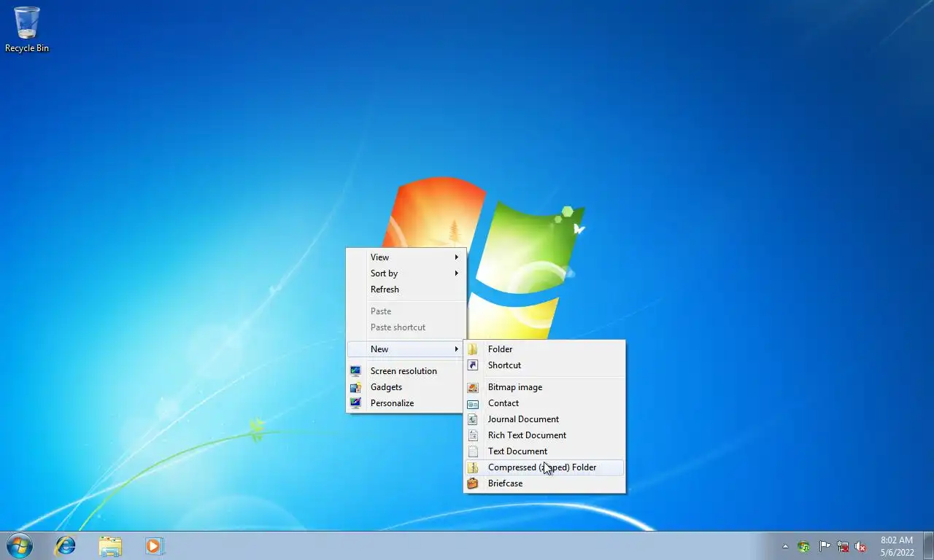Screen dimensions: 934x560
Task: Create a new Rich Text Document
Action: point(544,435)
